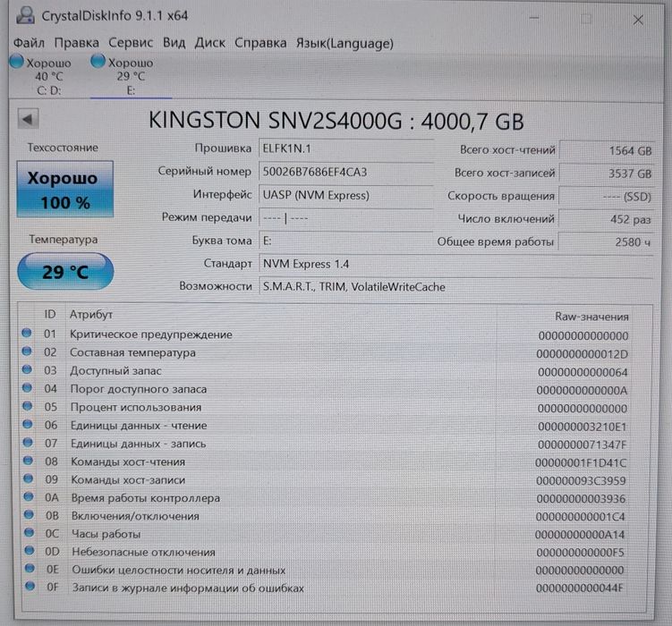Click status dot of attribute 04 Порог доступного запаса
Viewport: 672px width, 626px height.
[x=27, y=387]
